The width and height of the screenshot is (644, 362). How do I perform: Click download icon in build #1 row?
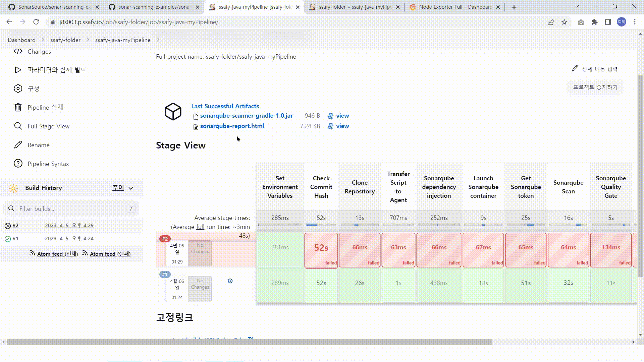(230, 281)
